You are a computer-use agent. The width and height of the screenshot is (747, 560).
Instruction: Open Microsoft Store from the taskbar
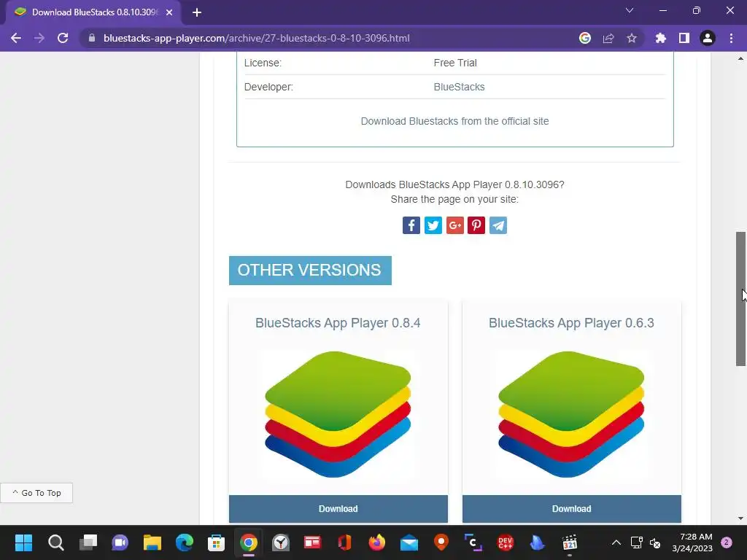(216, 542)
